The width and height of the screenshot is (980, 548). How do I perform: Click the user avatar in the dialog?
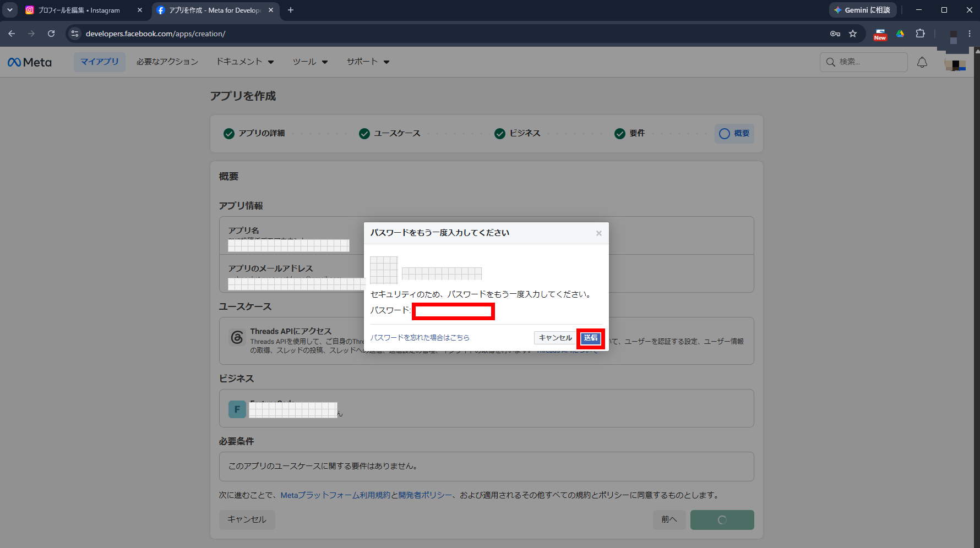click(384, 270)
